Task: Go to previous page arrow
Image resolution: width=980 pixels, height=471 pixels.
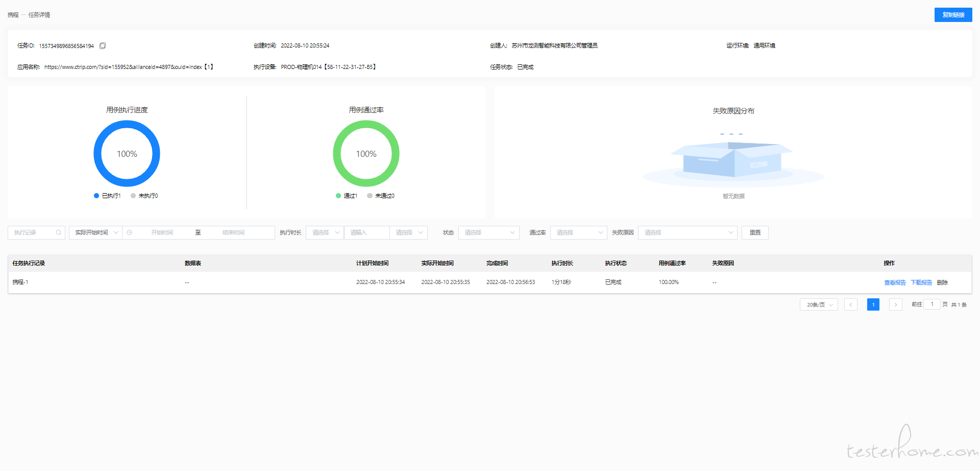Action: [x=850, y=304]
